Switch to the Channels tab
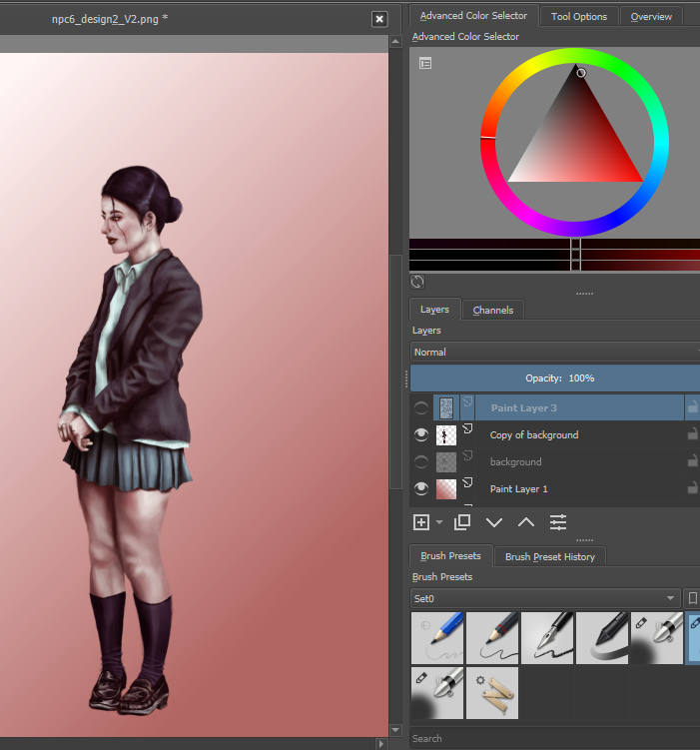The height and width of the screenshot is (750, 700). [x=493, y=310]
